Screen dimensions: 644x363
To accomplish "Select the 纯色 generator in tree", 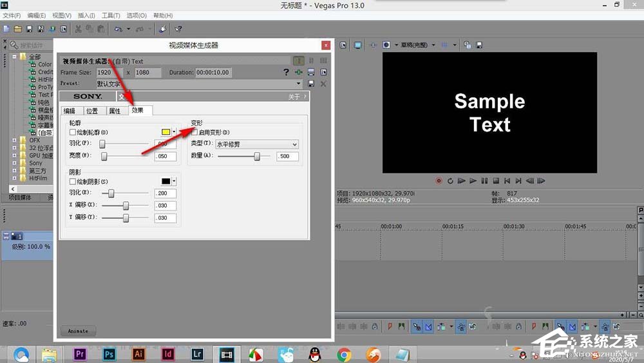I will click(x=44, y=102).
